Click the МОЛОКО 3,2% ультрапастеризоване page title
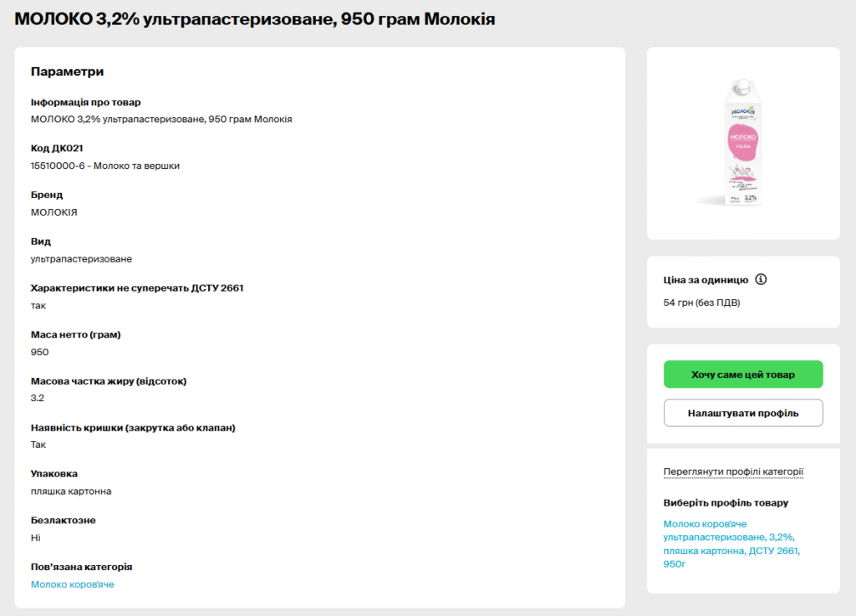 (x=255, y=18)
